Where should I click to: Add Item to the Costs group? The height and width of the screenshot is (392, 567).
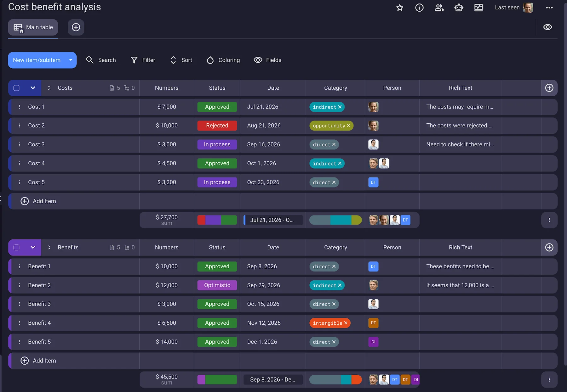pyautogui.click(x=38, y=201)
